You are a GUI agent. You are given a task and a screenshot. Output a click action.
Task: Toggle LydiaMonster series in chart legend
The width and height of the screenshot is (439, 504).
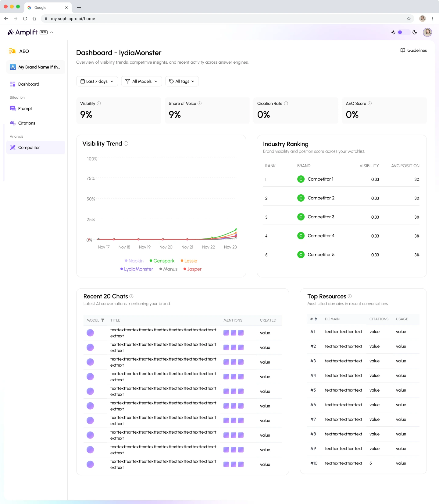tap(137, 269)
